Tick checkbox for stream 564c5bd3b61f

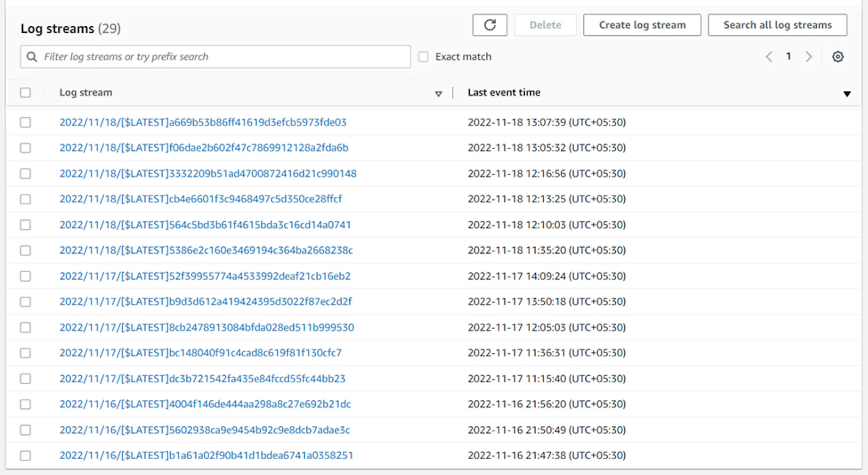pos(25,225)
